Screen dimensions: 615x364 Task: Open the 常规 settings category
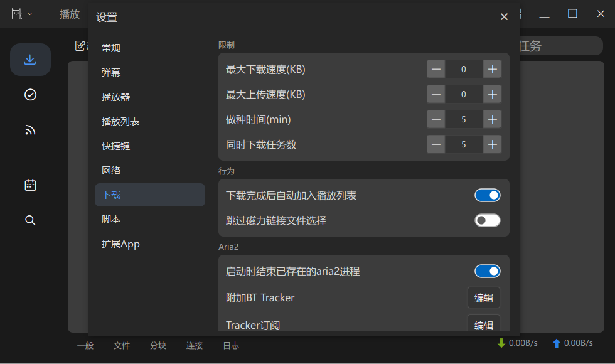(x=150, y=48)
